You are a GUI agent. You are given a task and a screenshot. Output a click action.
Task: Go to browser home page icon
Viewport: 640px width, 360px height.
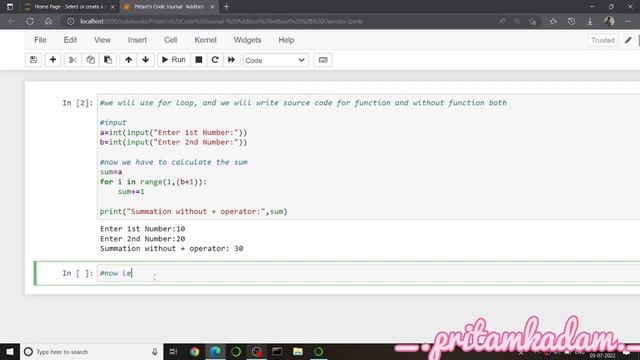point(48,21)
